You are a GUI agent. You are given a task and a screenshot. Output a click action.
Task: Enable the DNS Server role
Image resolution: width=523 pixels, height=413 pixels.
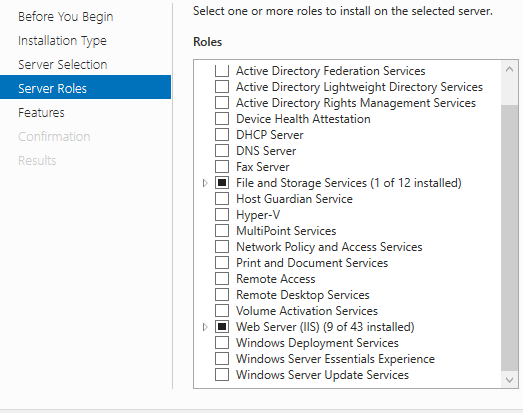(222, 151)
